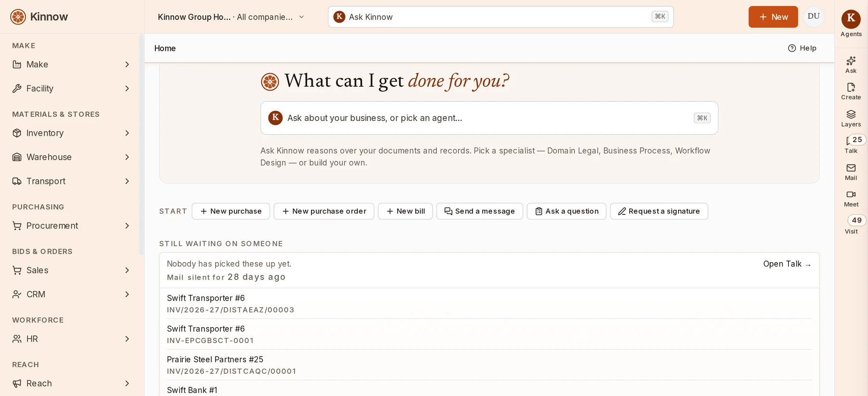
Task: Open the Create document icon
Action: click(851, 87)
